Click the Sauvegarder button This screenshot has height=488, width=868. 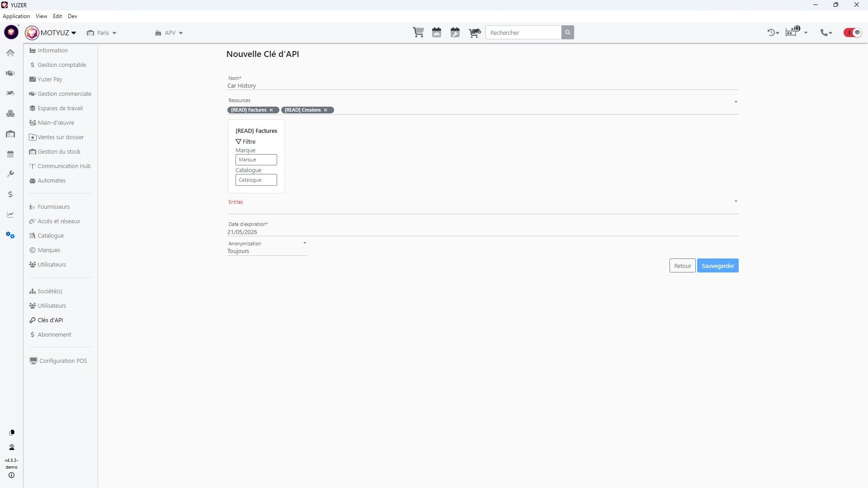tap(717, 266)
